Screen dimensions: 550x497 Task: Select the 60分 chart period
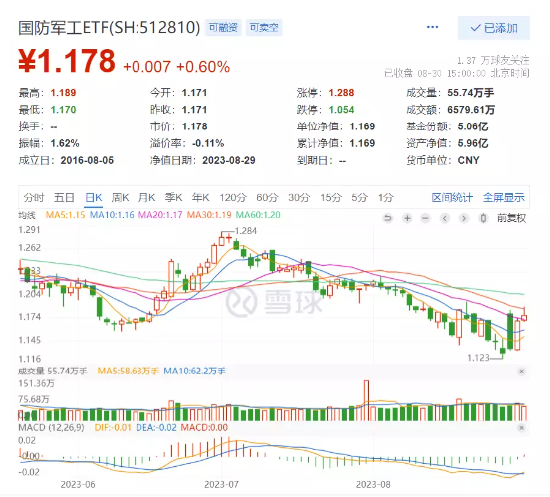(267, 197)
